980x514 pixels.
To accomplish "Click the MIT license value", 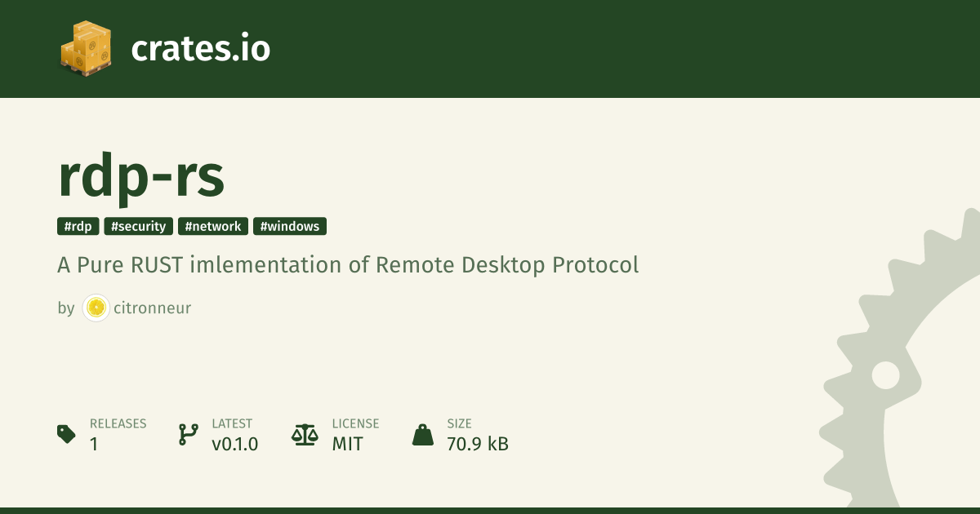I will coord(347,444).
